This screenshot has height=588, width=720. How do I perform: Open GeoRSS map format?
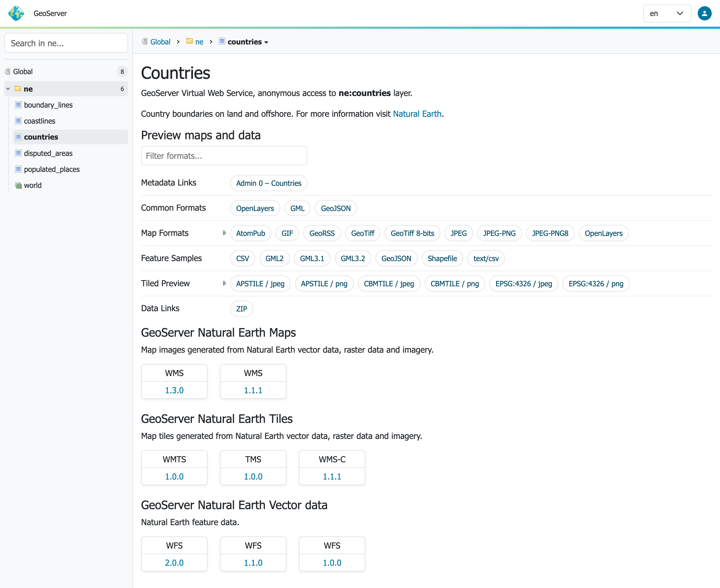point(322,233)
